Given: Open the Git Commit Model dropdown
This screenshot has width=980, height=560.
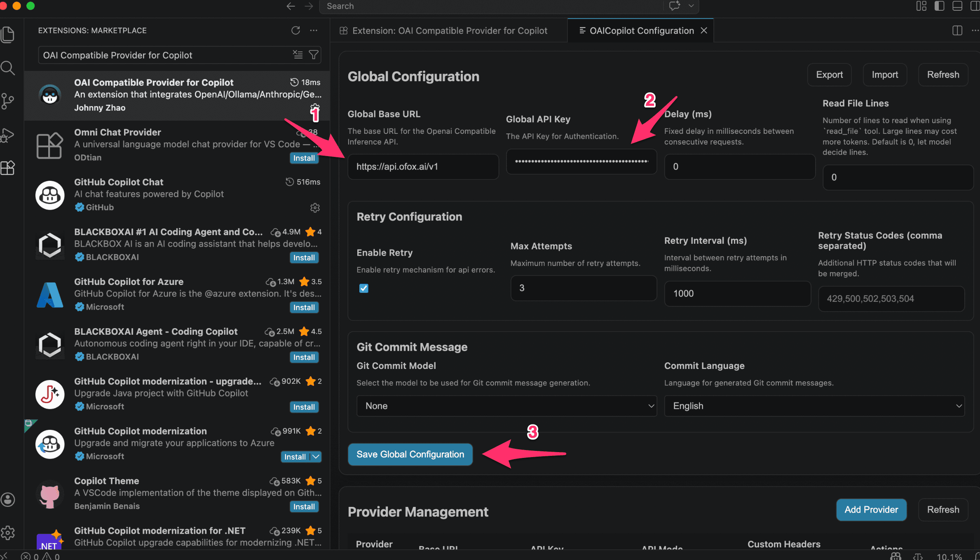Looking at the screenshot, I should tap(506, 406).
